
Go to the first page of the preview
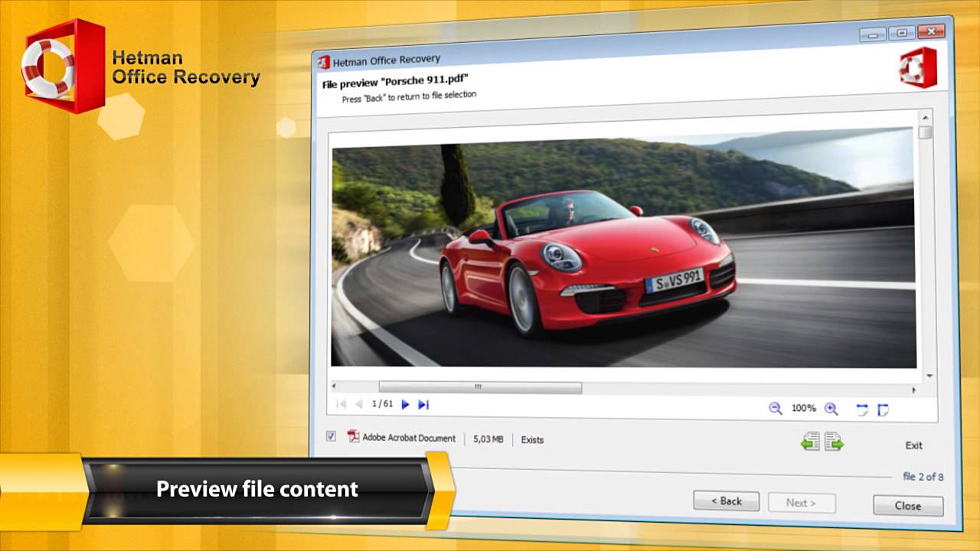[341, 403]
